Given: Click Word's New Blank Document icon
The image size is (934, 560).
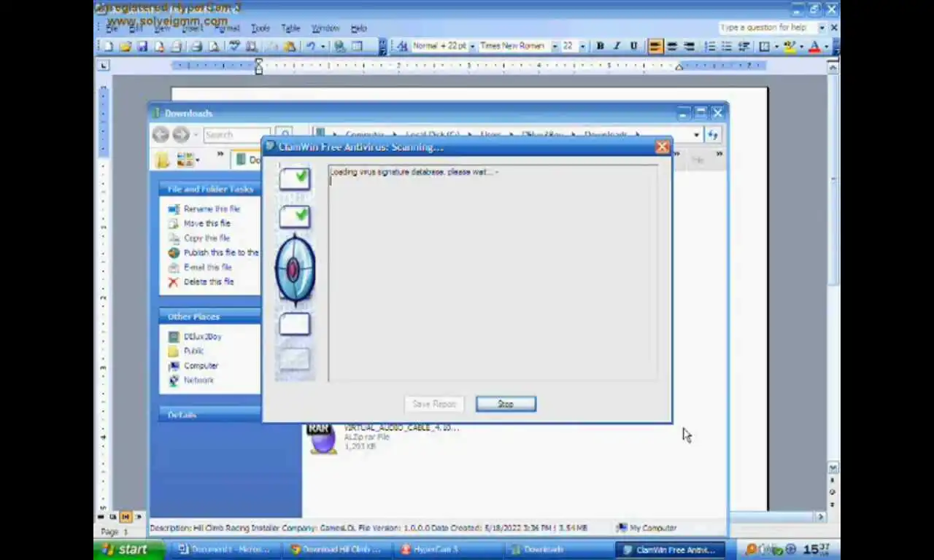Looking at the screenshot, I should (108, 46).
